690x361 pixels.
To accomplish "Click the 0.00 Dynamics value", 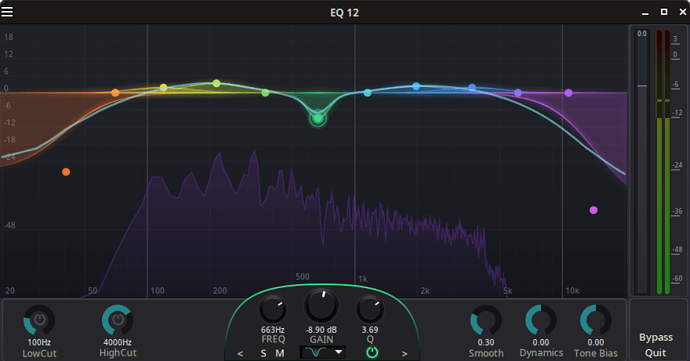I will [x=541, y=342].
